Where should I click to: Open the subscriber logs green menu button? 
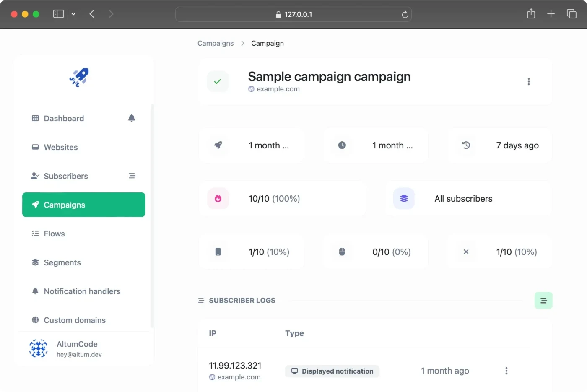[543, 301]
